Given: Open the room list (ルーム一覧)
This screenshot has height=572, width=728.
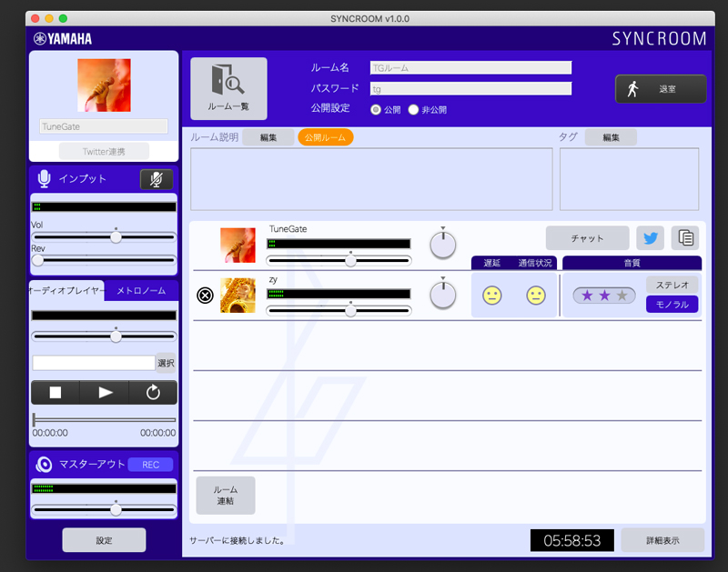Looking at the screenshot, I should pyautogui.click(x=228, y=88).
